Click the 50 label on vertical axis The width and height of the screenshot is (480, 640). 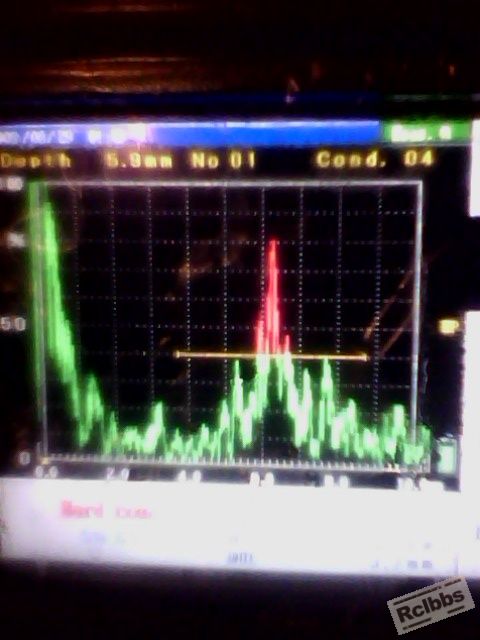coord(13,324)
